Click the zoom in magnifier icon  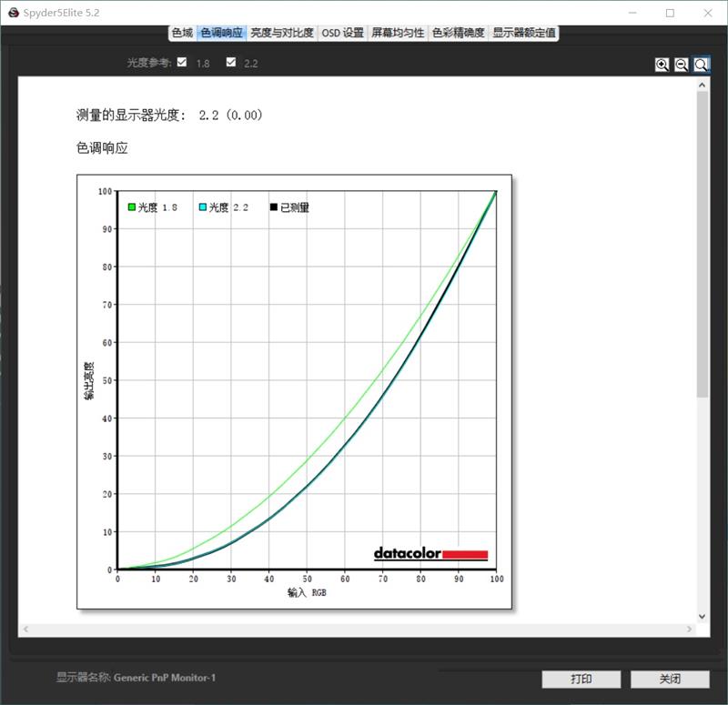point(662,64)
